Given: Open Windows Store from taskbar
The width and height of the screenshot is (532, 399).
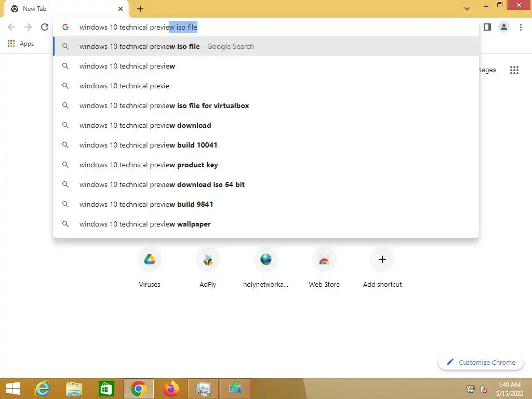Looking at the screenshot, I should pos(106,389).
